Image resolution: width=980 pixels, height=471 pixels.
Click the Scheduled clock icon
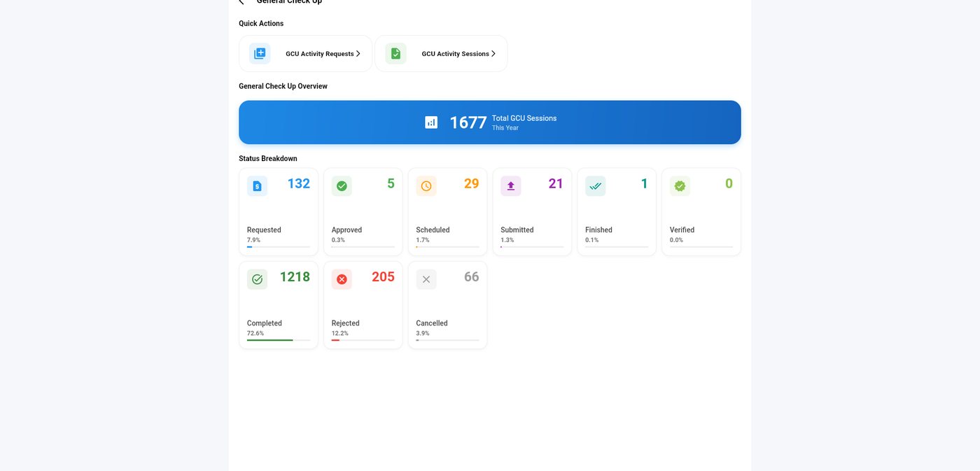pos(426,186)
